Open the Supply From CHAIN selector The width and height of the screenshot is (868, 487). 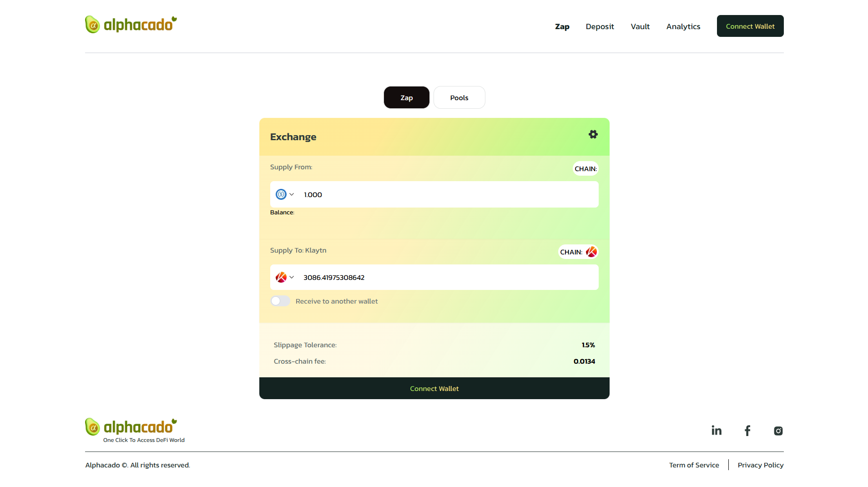coord(585,168)
